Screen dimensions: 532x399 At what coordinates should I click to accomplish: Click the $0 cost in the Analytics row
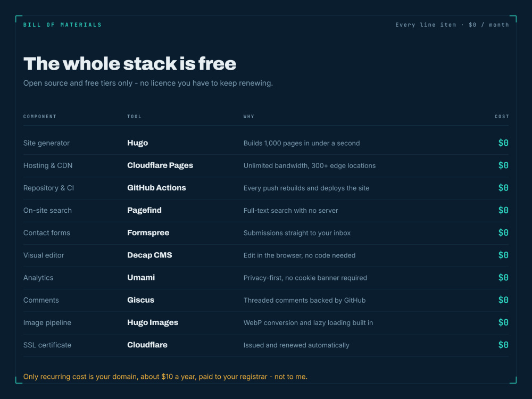click(503, 277)
